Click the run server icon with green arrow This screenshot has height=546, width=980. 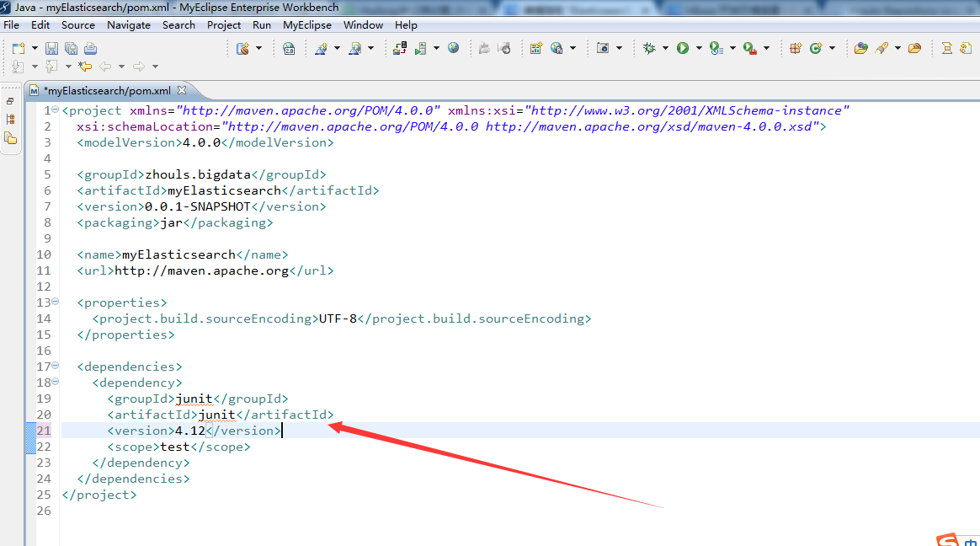(x=421, y=48)
